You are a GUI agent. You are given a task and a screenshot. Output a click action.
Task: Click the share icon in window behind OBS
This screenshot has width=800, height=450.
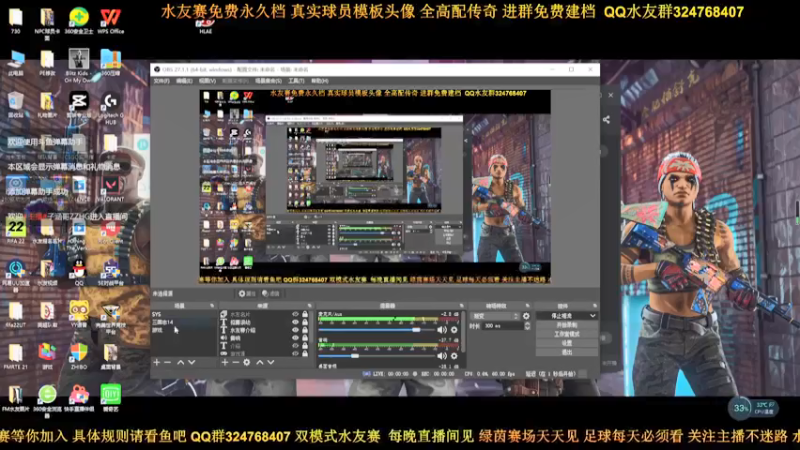pos(606,119)
